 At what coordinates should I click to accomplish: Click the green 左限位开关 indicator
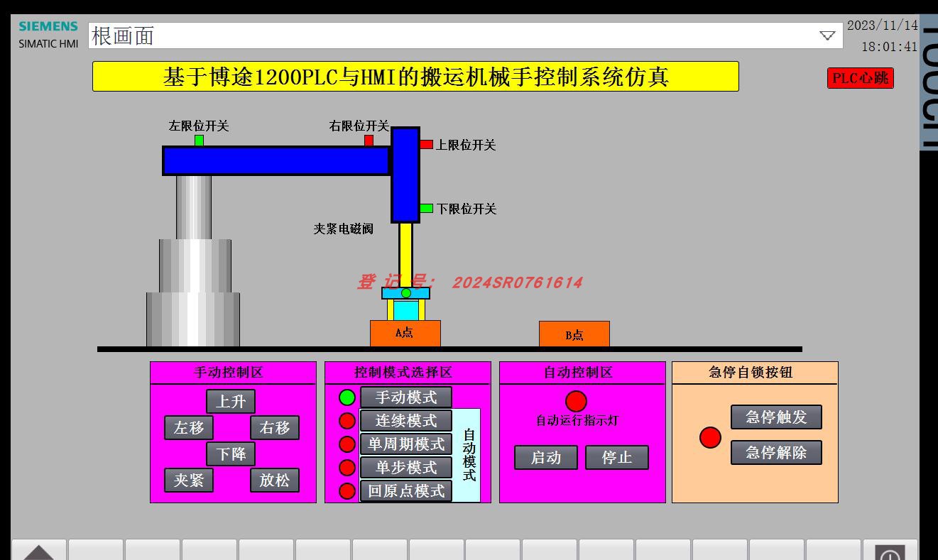point(199,141)
